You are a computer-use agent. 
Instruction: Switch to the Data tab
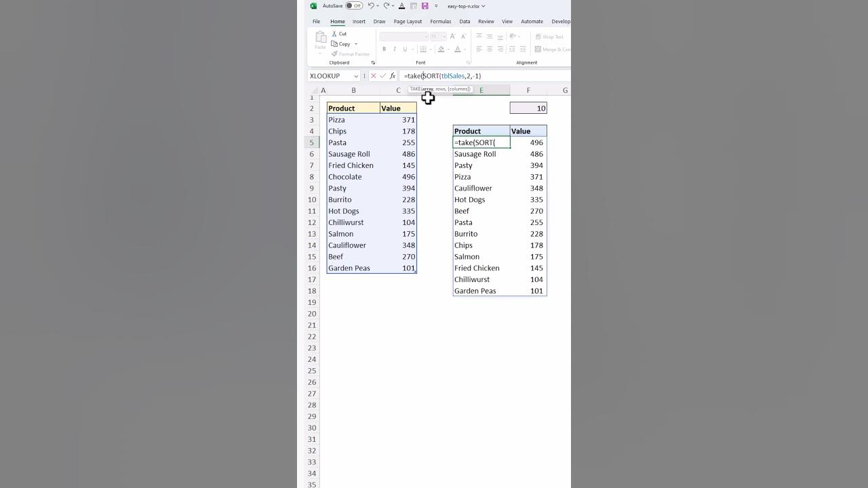pyautogui.click(x=465, y=22)
